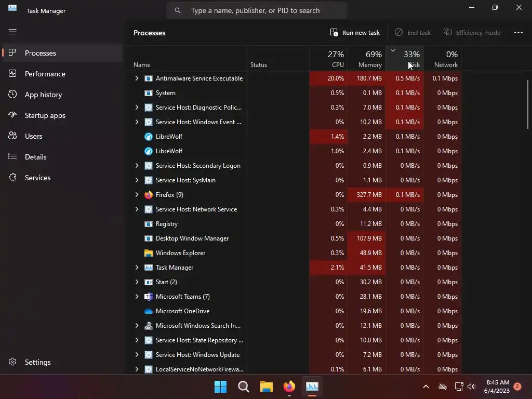Select the System process row
The width and height of the screenshot is (532, 399).
tap(294, 93)
